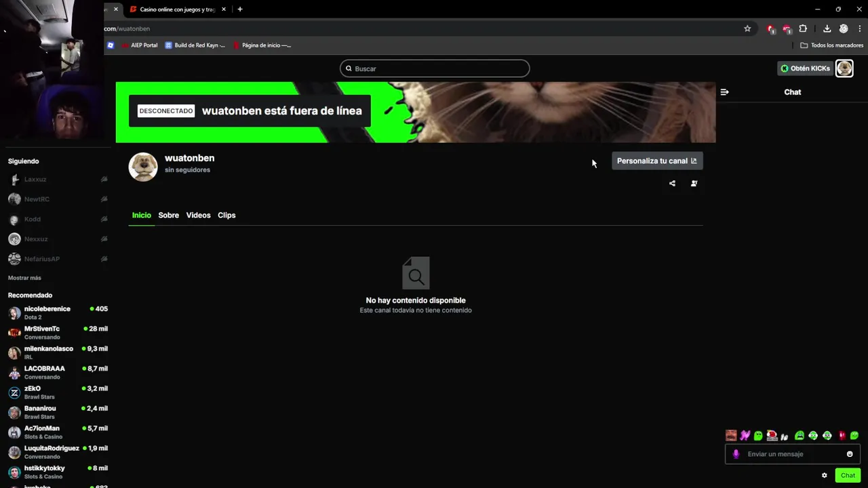Open the emoji picker in chat input

point(850,454)
